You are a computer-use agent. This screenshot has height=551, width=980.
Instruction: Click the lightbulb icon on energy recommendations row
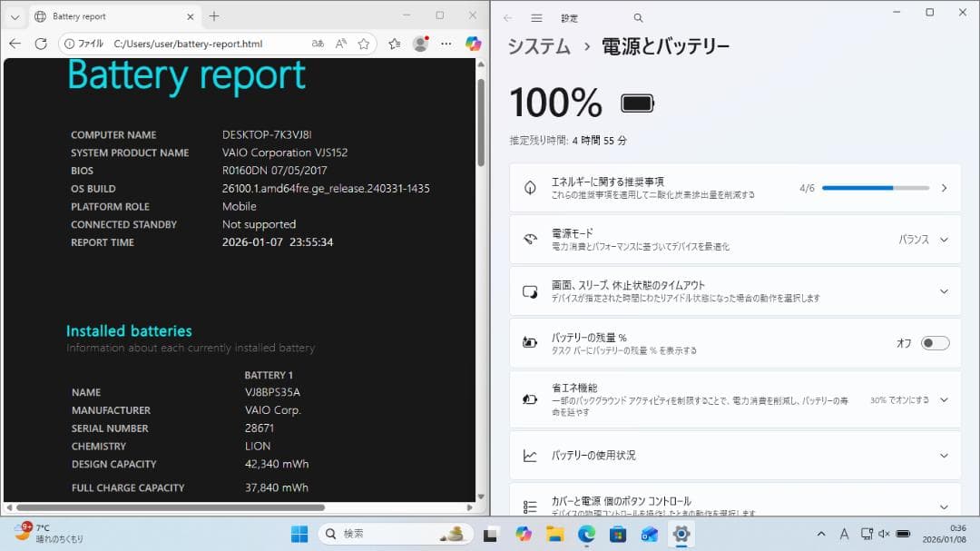tap(531, 187)
